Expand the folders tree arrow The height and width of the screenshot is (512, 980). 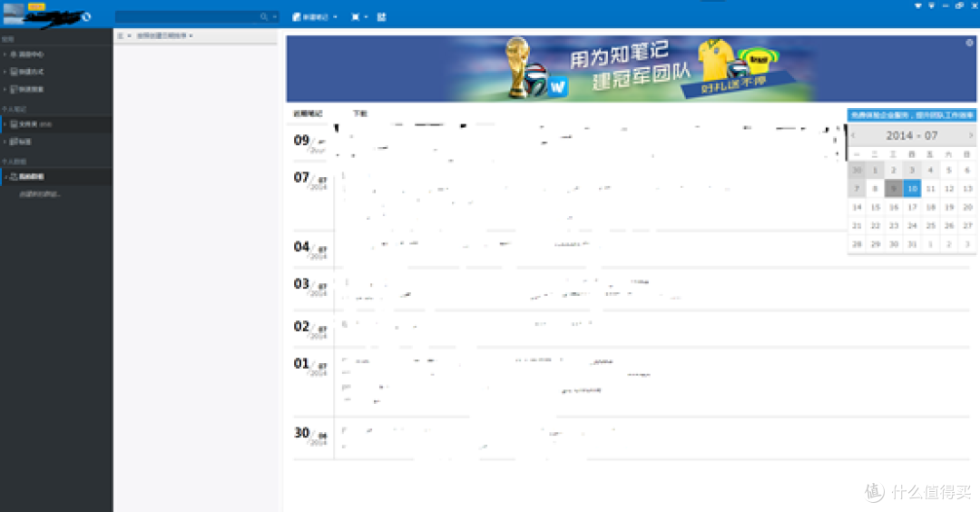coord(5,124)
